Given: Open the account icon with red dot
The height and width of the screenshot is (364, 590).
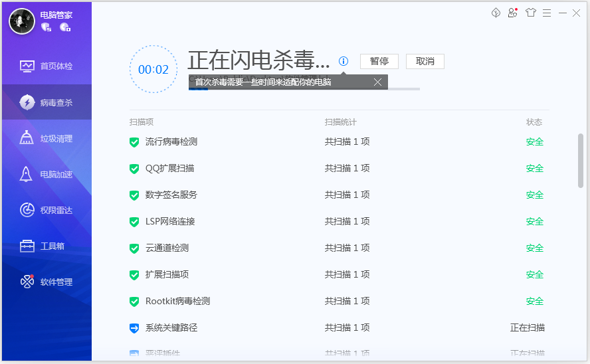Looking at the screenshot, I should pyautogui.click(x=512, y=13).
